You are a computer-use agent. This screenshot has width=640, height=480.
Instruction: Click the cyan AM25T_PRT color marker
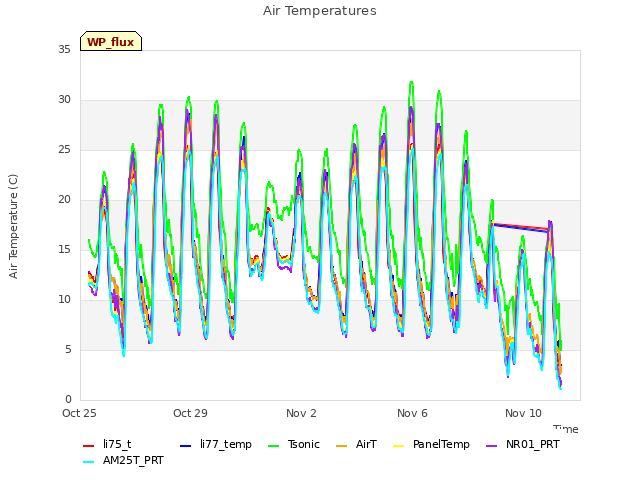click(89, 462)
